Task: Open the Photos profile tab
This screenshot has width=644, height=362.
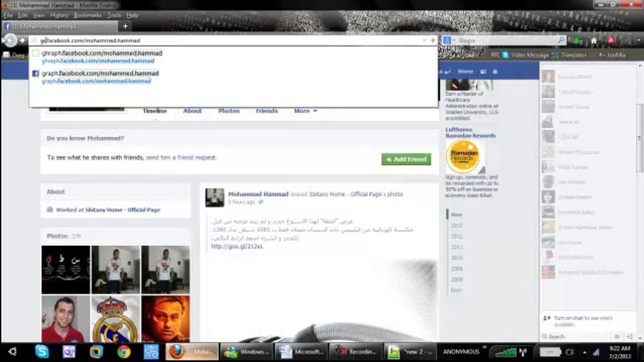Action: click(x=229, y=111)
